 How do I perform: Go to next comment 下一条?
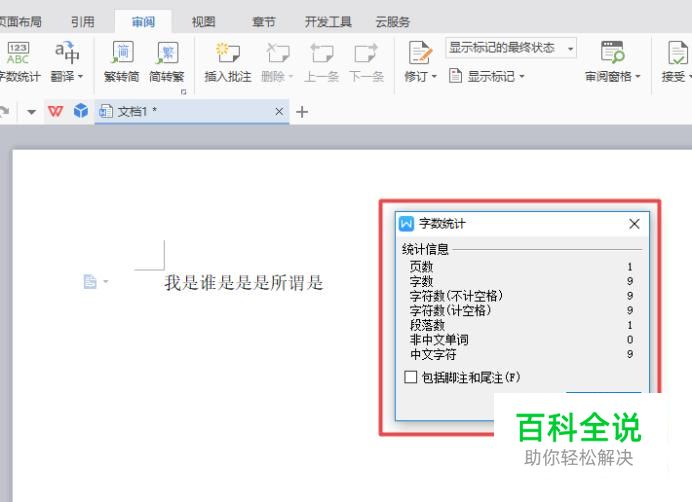click(366, 62)
